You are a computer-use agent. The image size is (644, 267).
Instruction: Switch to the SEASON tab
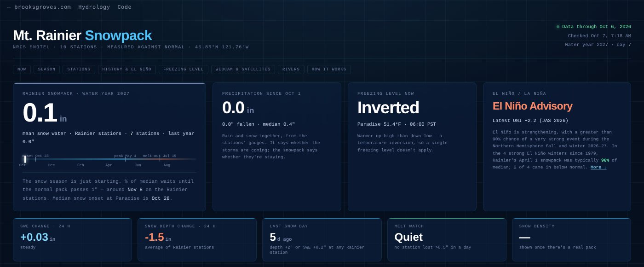point(46,70)
